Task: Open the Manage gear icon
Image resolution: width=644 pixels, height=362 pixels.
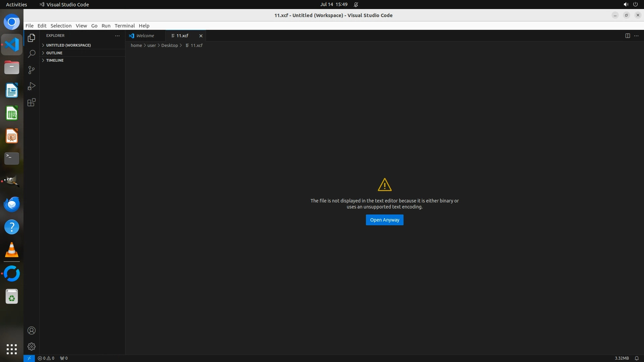Action: [x=32, y=347]
